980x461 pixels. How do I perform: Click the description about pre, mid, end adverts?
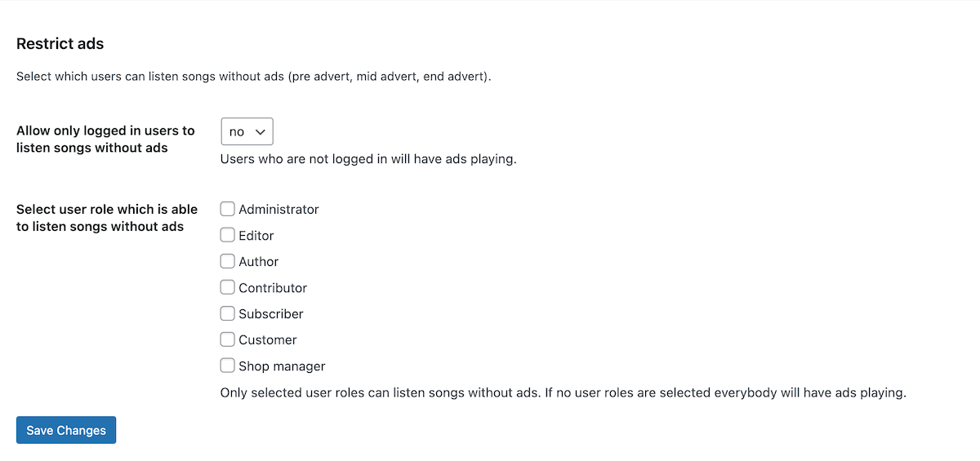(x=253, y=78)
